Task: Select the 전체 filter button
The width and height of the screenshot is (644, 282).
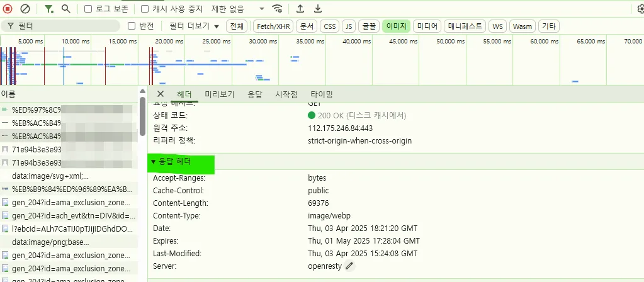Action: pos(237,26)
